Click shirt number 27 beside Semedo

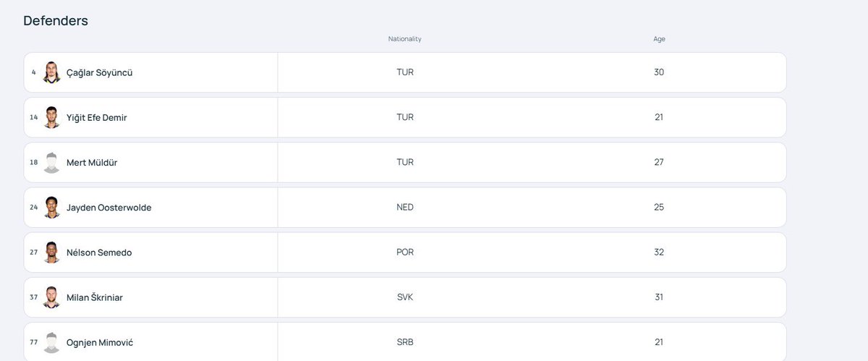34,252
